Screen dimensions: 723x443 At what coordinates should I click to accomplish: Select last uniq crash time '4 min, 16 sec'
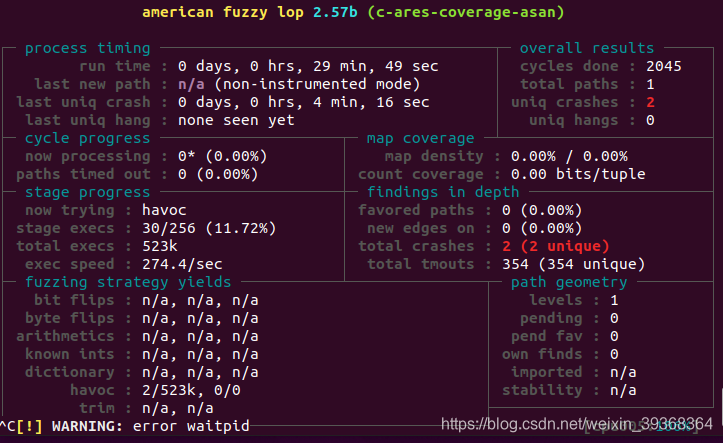(371, 102)
